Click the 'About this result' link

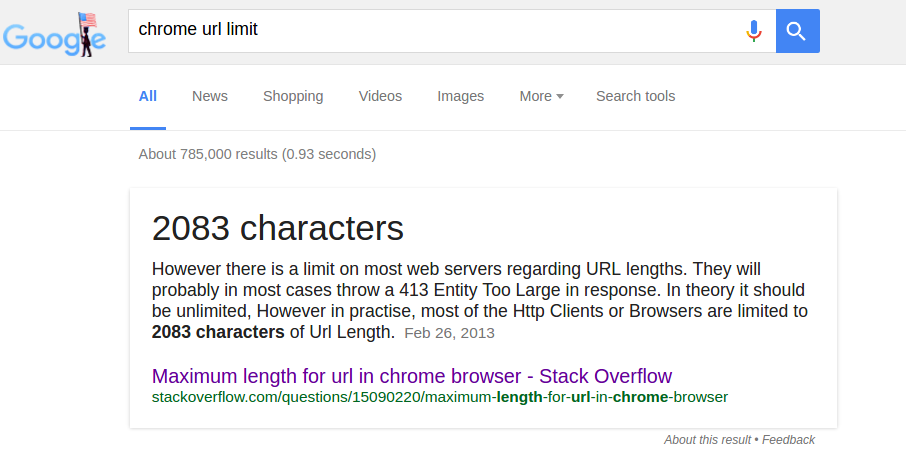pos(707,440)
